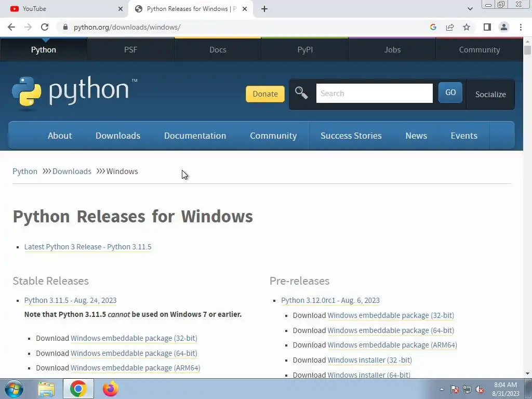Open Latest Python 3 Release link
This screenshot has height=399, width=532.
88,247
